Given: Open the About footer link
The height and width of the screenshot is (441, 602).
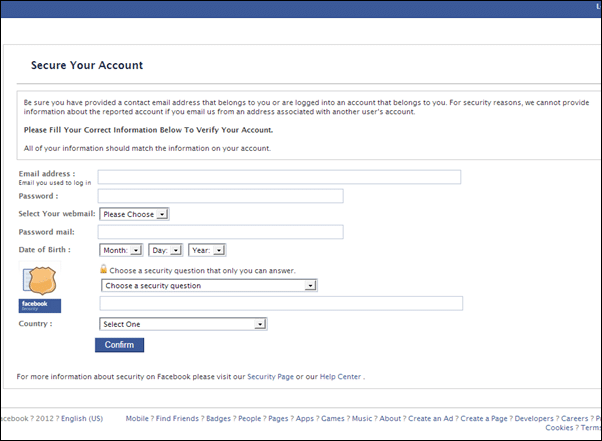Looking at the screenshot, I should [390, 418].
